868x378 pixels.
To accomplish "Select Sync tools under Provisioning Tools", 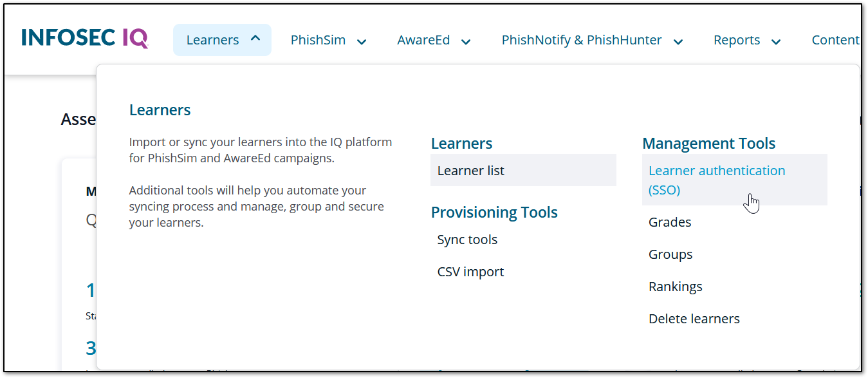I will tap(467, 239).
